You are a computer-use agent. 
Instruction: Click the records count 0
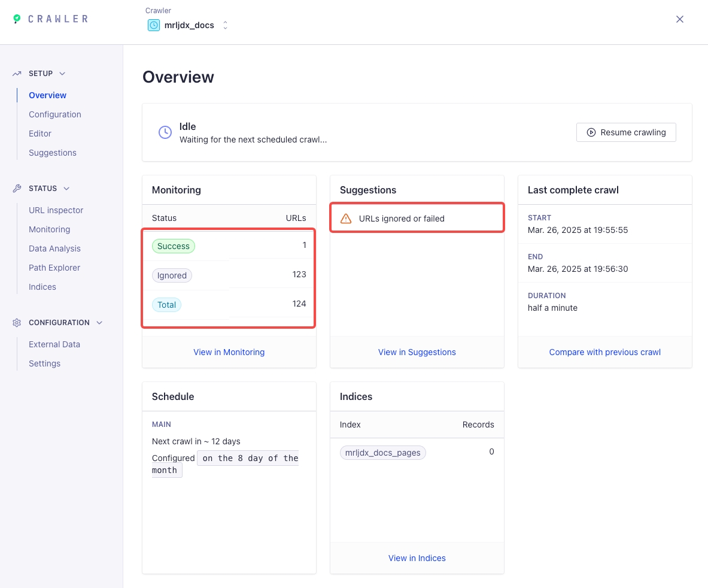(491, 451)
